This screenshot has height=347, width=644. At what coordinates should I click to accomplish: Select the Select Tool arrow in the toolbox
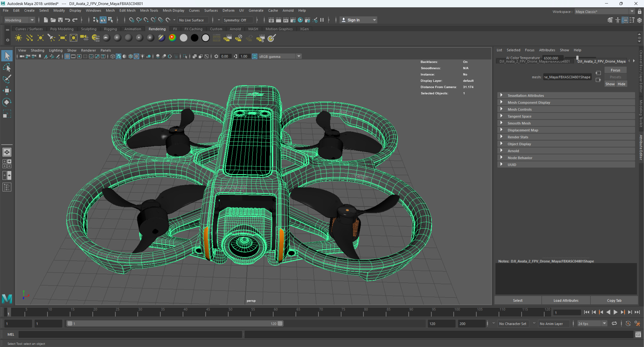tap(7, 56)
